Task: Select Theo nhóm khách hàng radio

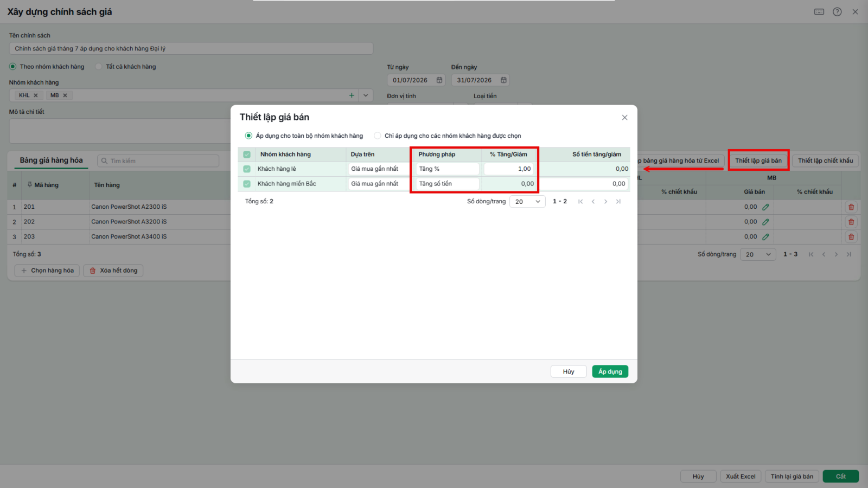Action: 12,67
